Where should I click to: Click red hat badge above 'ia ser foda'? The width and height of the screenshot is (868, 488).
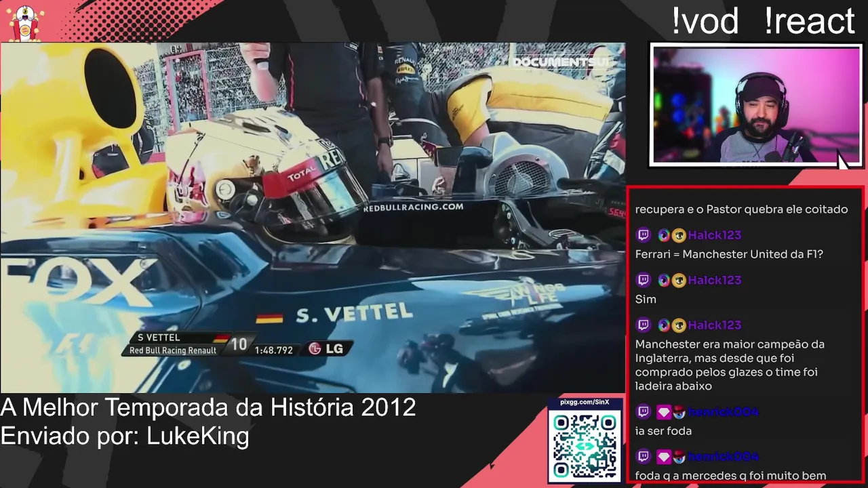pyautogui.click(x=679, y=411)
